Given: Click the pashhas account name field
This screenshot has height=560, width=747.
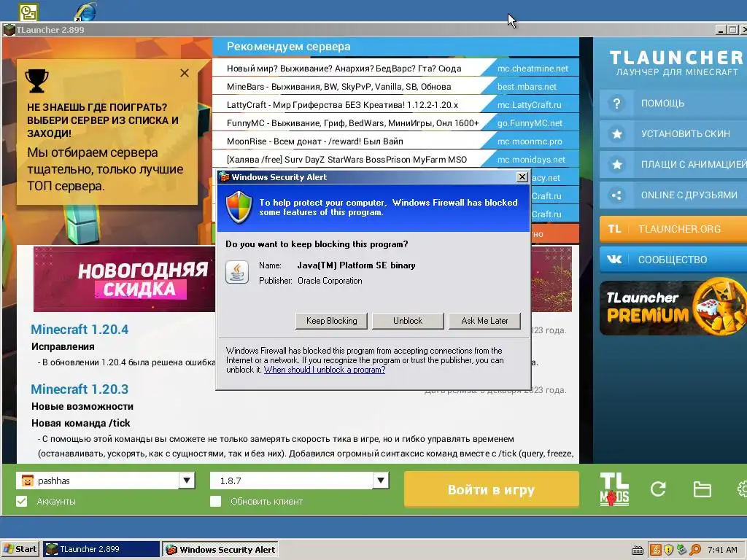Looking at the screenshot, I should click(98, 481).
